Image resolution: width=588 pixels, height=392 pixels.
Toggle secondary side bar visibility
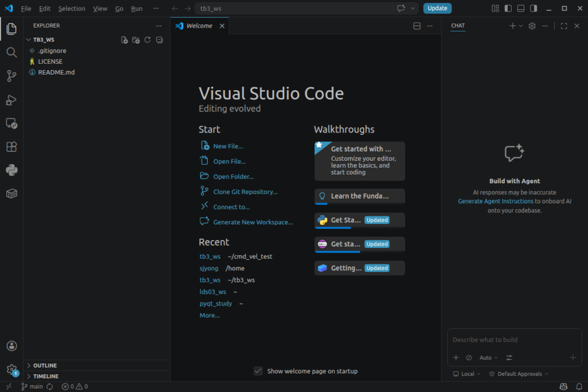533,8
